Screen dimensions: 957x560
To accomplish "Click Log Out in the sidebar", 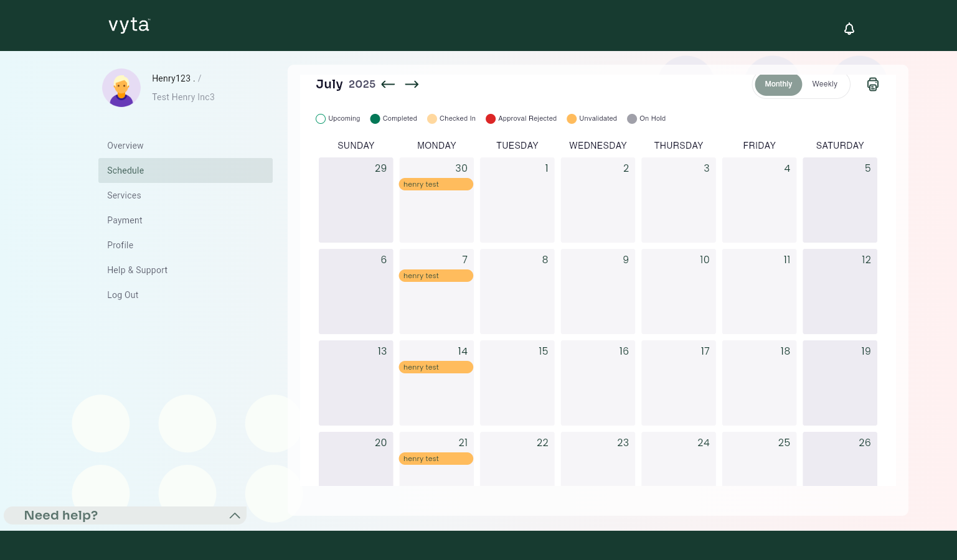I will tap(123, 295).
